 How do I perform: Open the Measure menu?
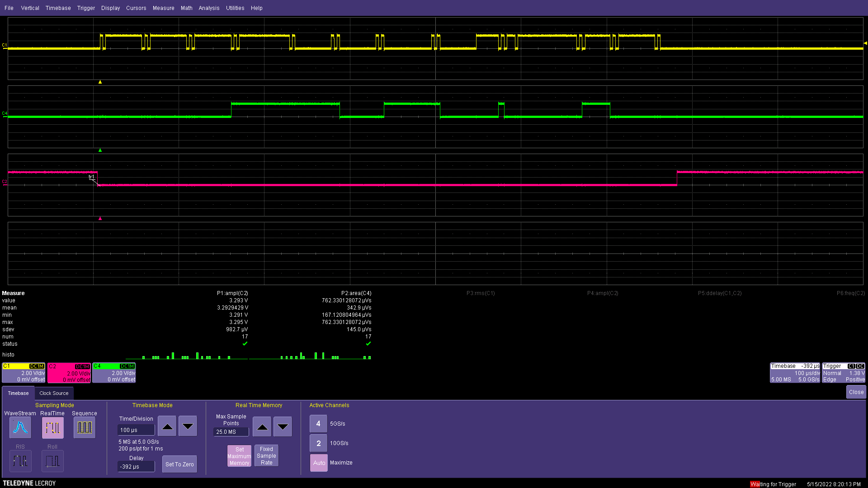click(164, 8)
